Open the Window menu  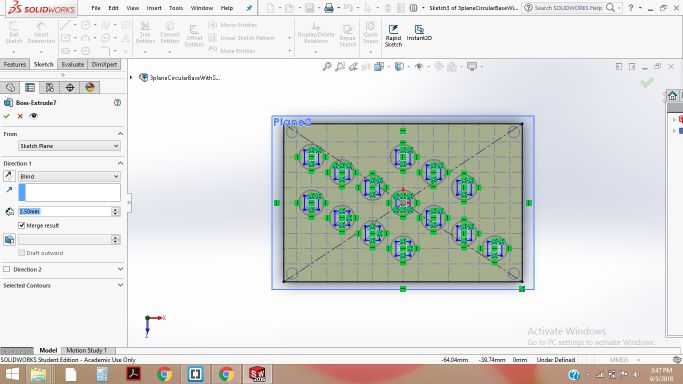pos(202,8)
